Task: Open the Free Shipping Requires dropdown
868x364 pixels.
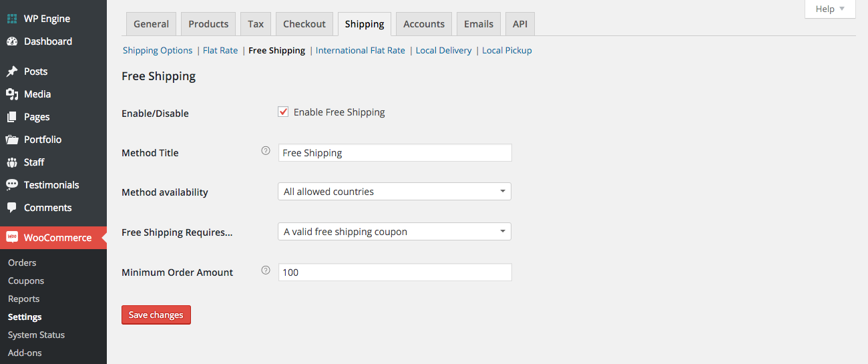Action: click(394, 232)
